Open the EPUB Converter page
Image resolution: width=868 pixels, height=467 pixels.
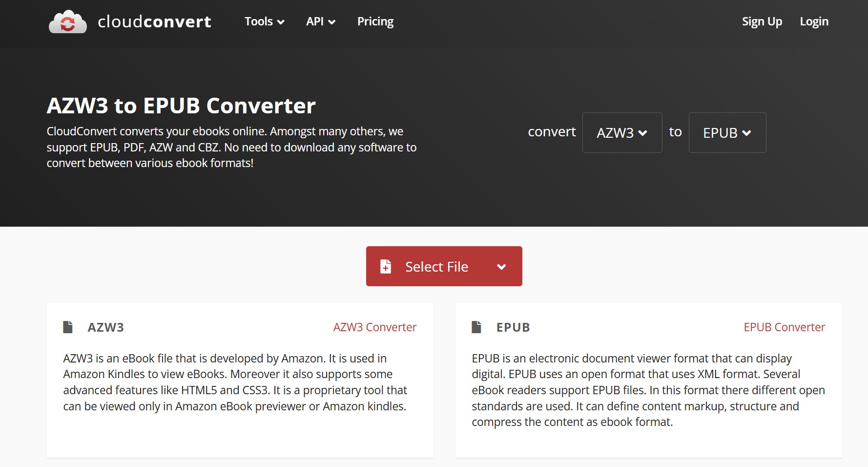coord(784,327)
